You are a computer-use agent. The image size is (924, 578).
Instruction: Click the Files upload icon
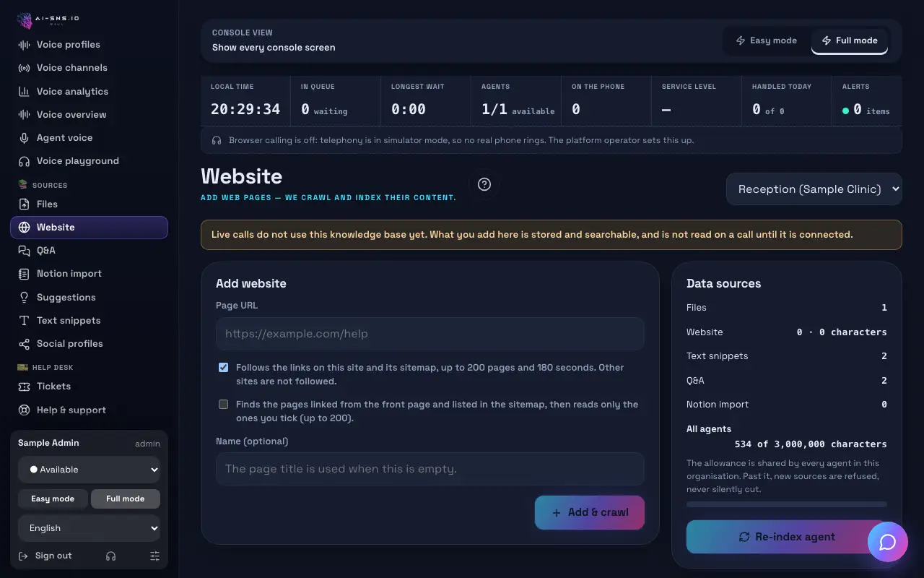point(24,204)
